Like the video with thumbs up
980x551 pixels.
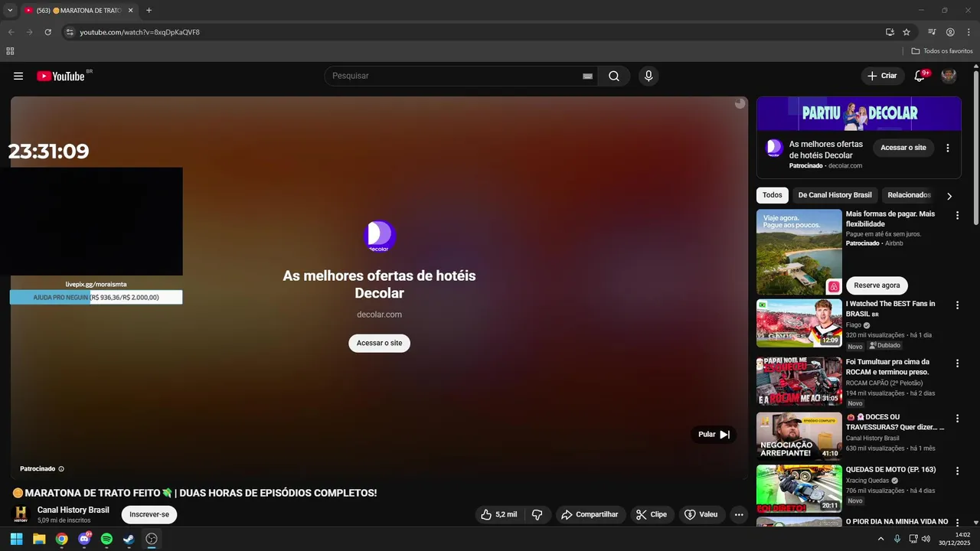[498, 514]
